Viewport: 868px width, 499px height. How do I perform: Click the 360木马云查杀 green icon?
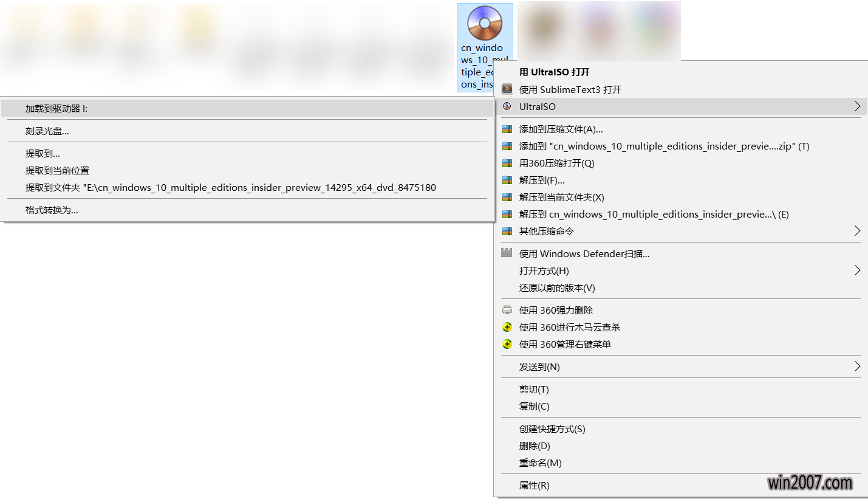(507, 327)
